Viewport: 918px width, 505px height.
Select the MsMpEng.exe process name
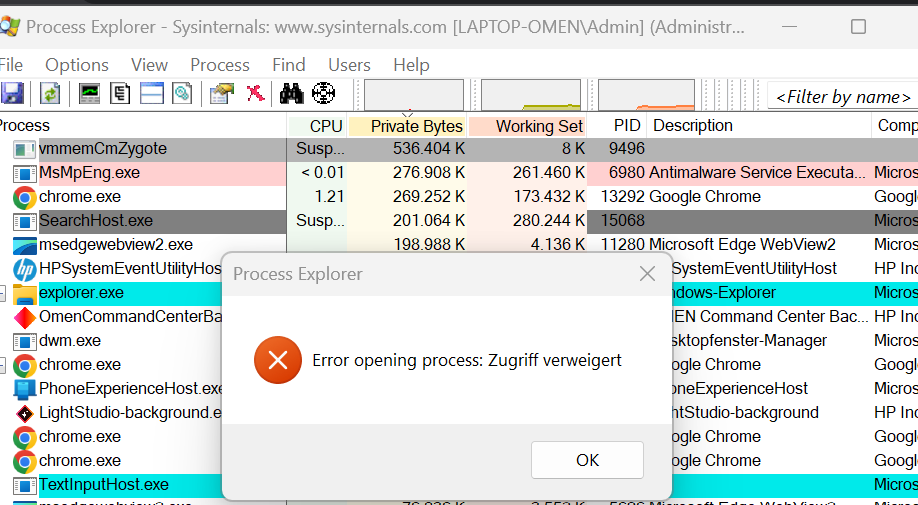pos(90,174)
